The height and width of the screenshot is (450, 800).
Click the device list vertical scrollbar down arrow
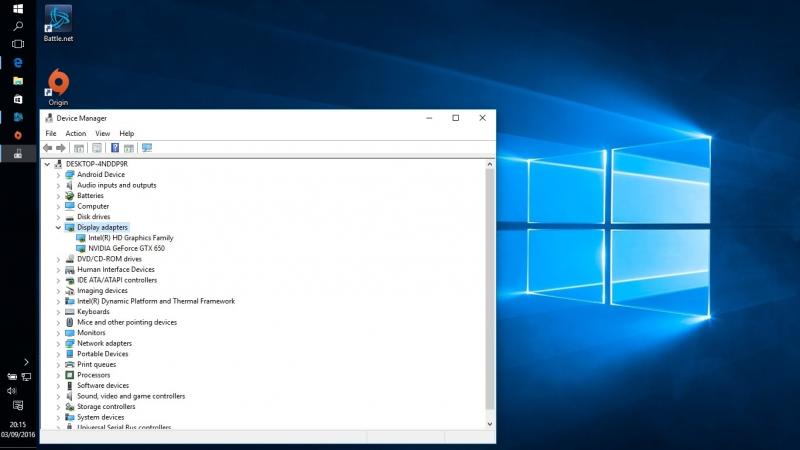(x=489, y=423)
